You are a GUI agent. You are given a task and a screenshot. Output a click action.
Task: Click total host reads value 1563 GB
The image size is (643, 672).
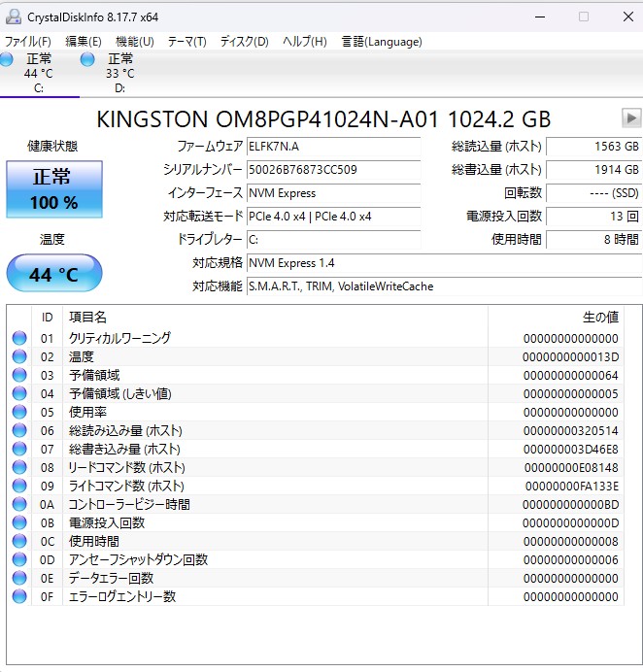pos(594,147)
